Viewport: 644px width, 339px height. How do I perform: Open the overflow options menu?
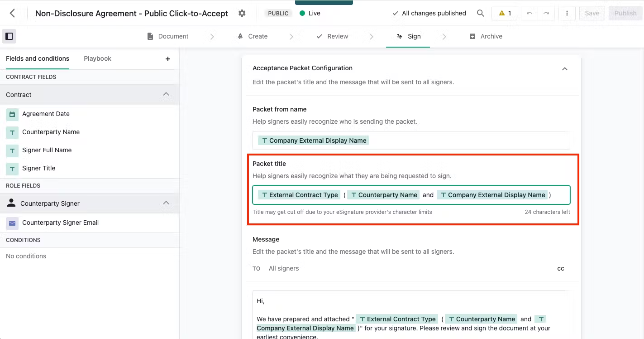point(567,13)
